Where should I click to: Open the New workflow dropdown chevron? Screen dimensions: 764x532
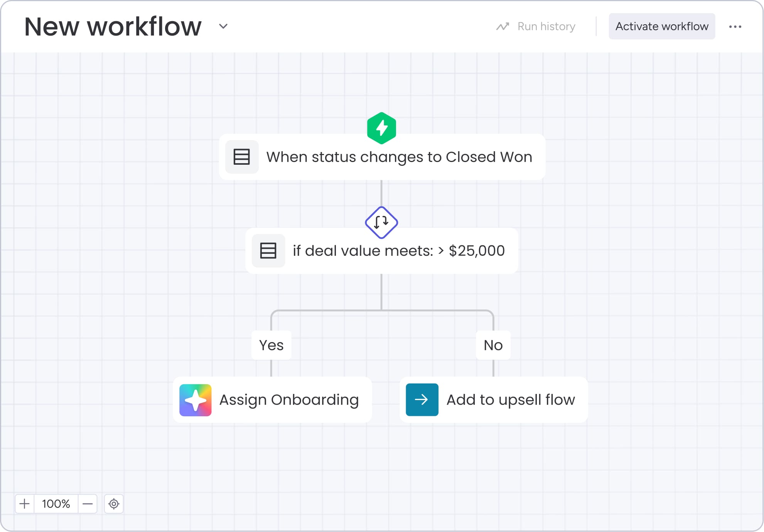pyautogui.click(x=223, y=26)
